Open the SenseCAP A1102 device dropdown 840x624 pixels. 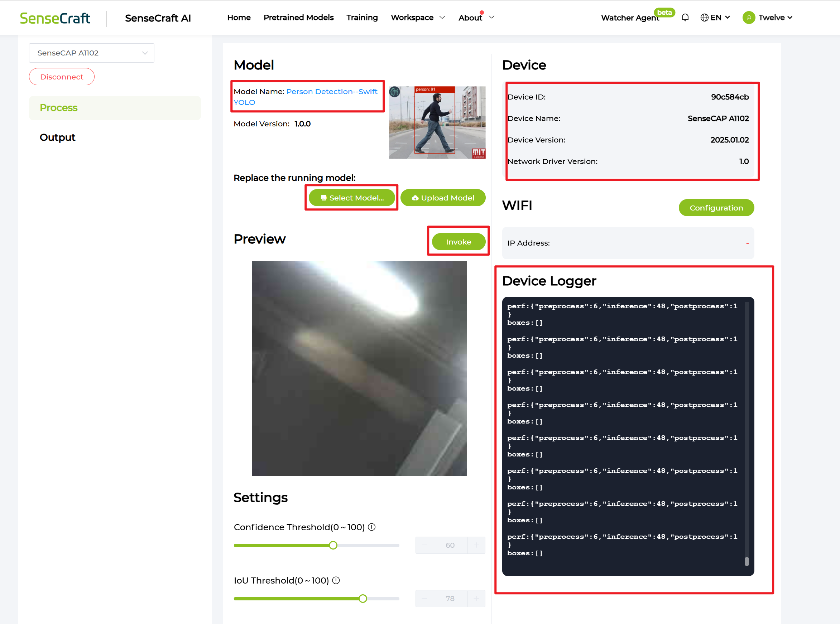91,53
